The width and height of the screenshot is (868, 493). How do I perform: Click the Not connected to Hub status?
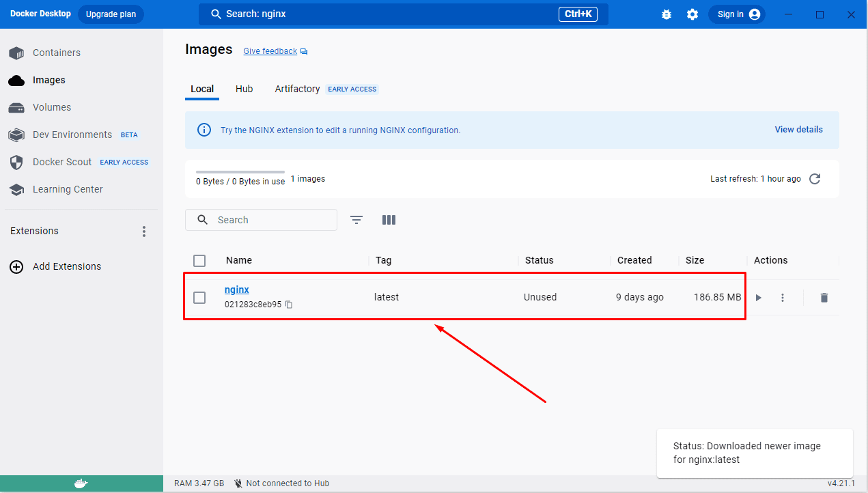click(x=282, y=483)
